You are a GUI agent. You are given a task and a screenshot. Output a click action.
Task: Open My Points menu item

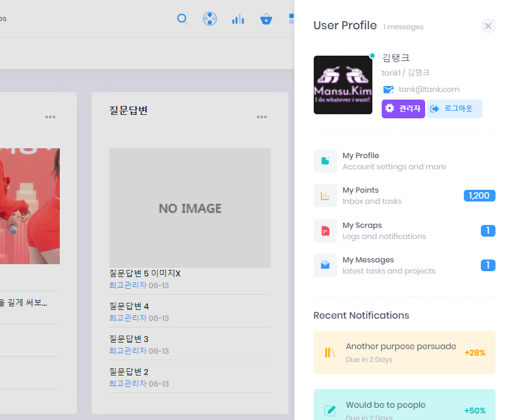360,190
